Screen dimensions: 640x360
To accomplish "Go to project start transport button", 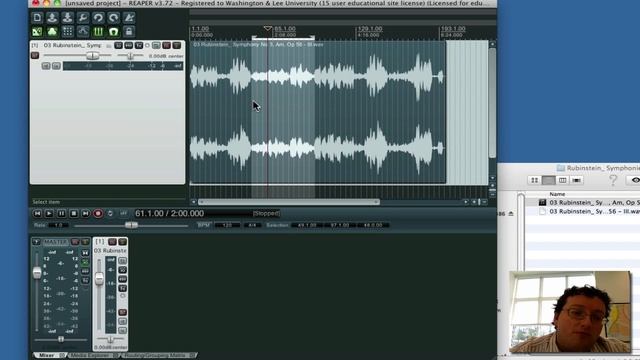I will [37, 213].
